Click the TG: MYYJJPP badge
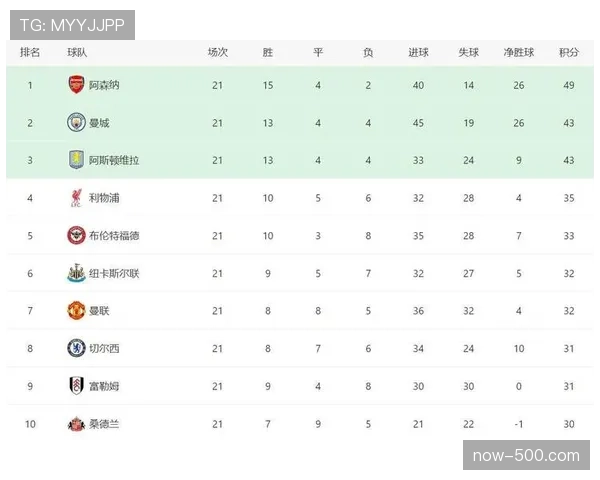Screen dimensions: 600x480 [x=72, y=24]
